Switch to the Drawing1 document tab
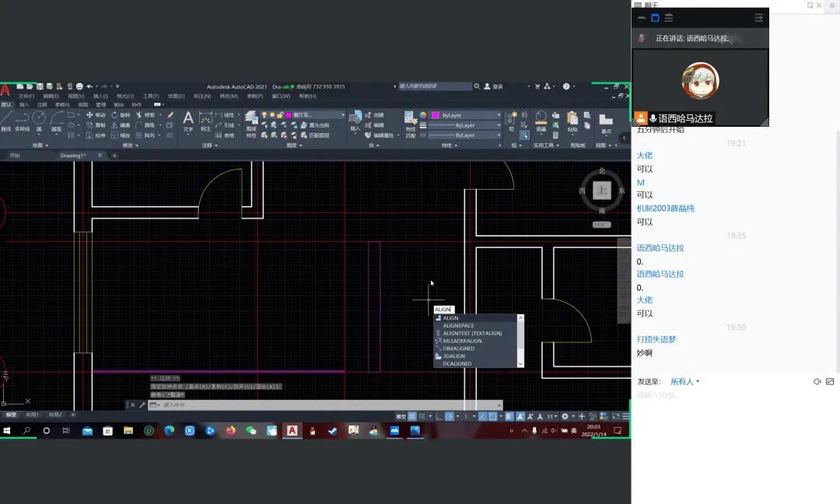Viewport: 840px width, 504px height. point(73,156)
